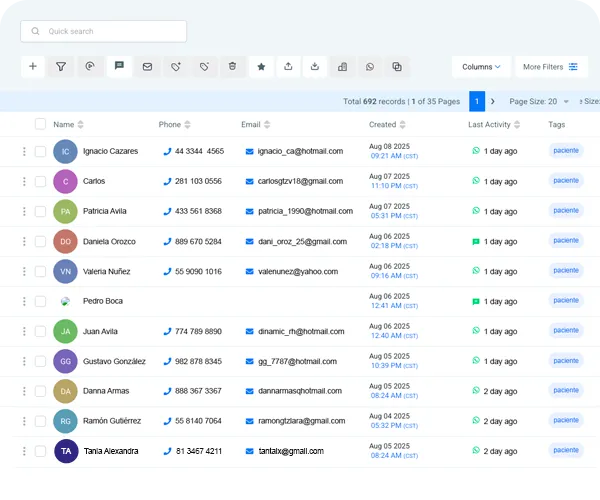Check the box for Patricia Avila
Image resolution: width=600 pixels, height=500 pixels.
coord(40,212)
